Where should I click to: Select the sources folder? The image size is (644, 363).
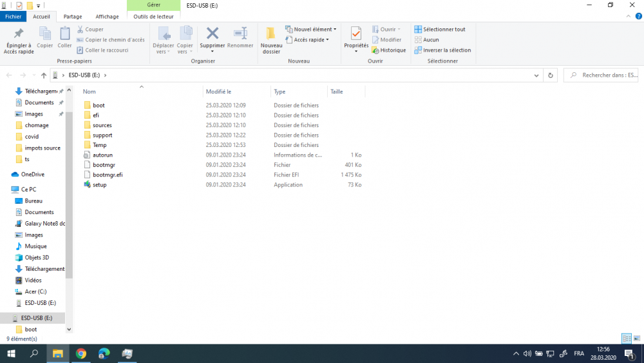click(x=102, y=125)
